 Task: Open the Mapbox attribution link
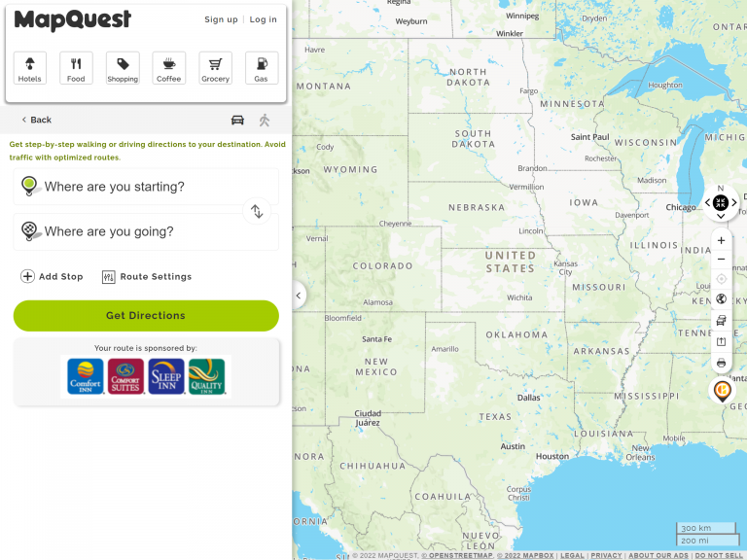click(525, 556)
